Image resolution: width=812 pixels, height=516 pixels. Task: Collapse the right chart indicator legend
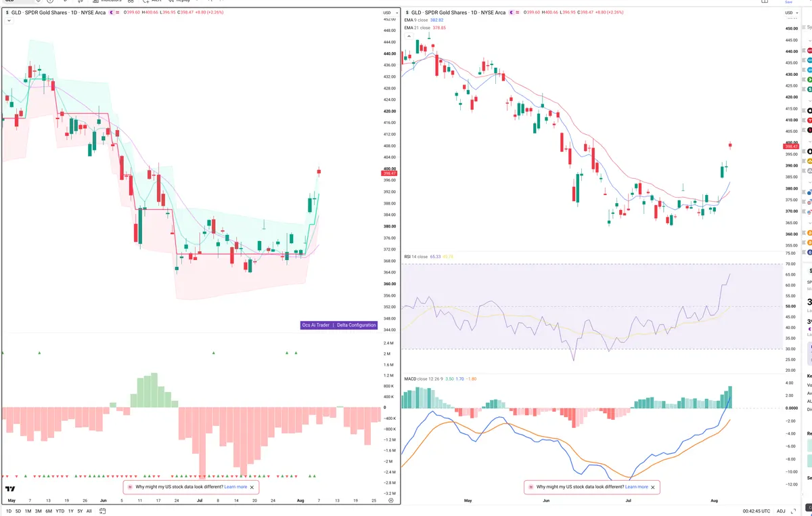(x=408, y=35)
